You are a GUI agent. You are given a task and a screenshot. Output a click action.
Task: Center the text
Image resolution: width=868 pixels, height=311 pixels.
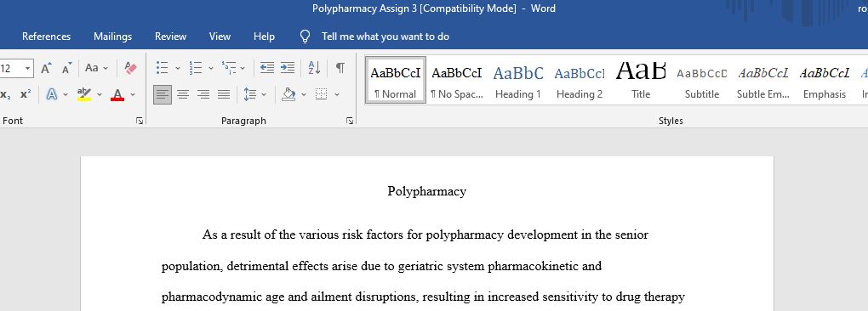coord(183,94)
